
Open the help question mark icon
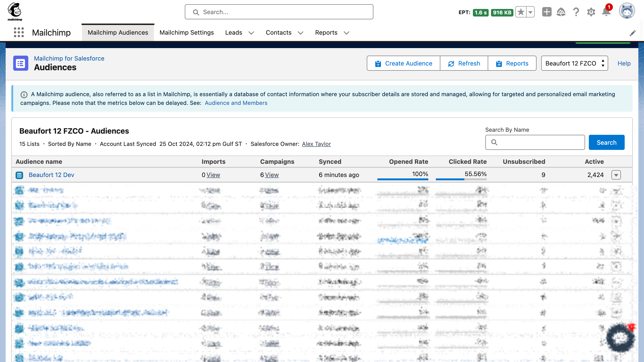pyautogui.click(x=576, y=12)
